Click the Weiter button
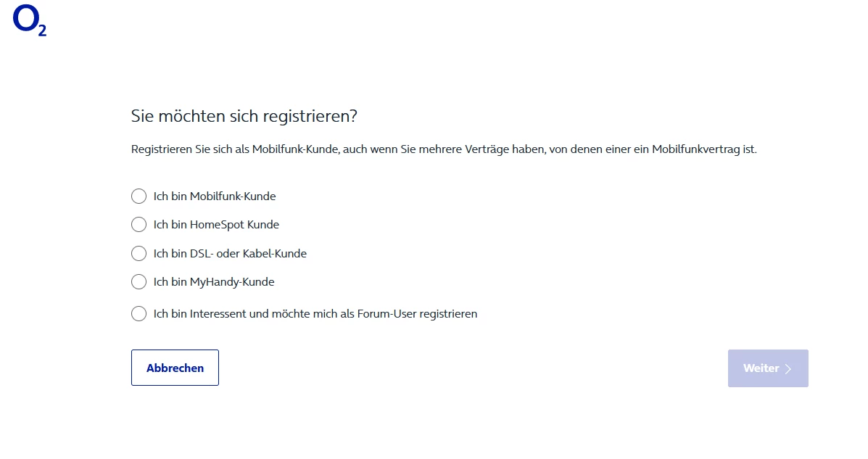This screenshot has width=868, height=459. [x=767, y=368]
